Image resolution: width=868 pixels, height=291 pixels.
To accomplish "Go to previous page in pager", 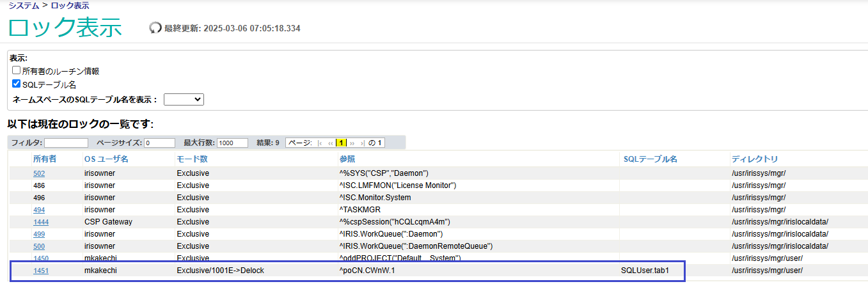I will click(x=331, y=143).
